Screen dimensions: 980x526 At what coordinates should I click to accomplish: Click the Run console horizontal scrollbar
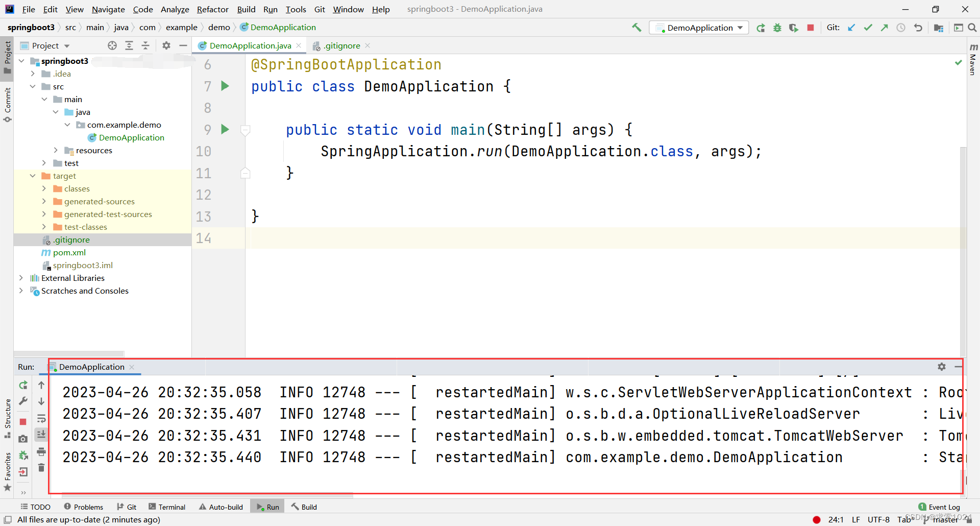207,495
